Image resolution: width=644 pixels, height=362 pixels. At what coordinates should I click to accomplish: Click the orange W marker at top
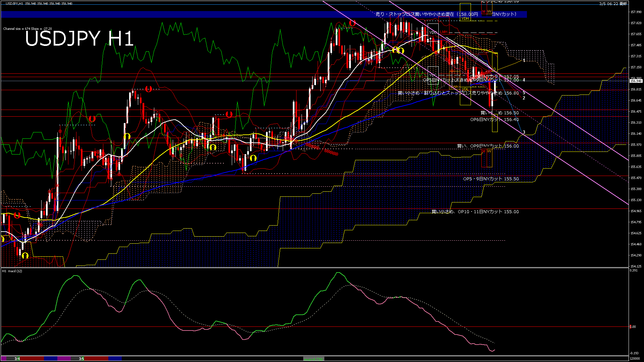pyautogui.click(x=489, y=12)
